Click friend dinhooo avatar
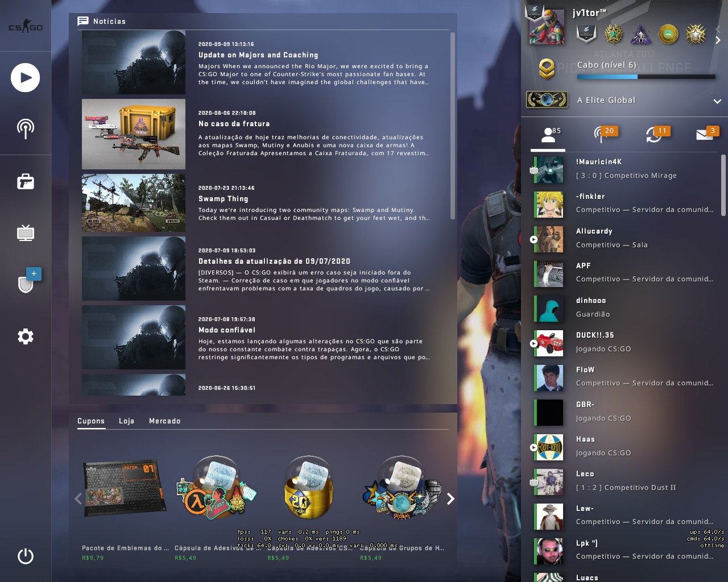 549,309
